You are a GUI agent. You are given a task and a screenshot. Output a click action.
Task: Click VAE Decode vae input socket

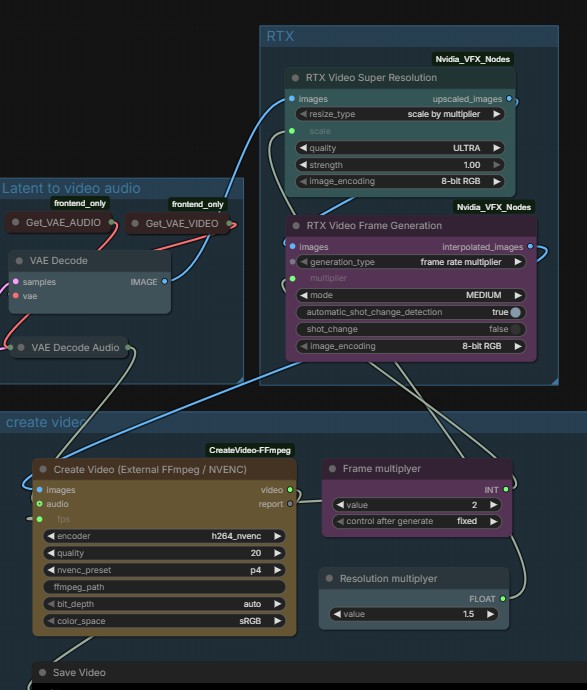tap(16, 296)
